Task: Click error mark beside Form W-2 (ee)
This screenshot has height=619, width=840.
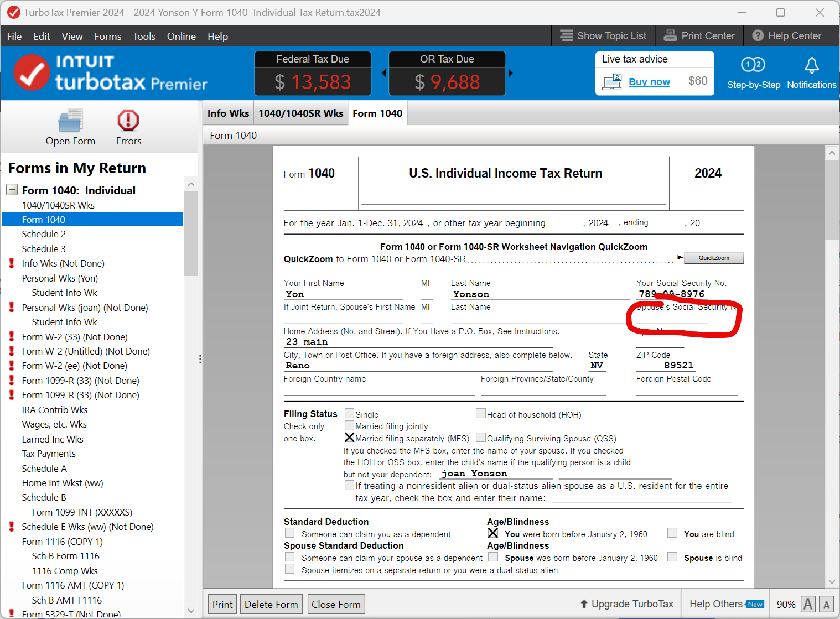Action: [12, 366]
